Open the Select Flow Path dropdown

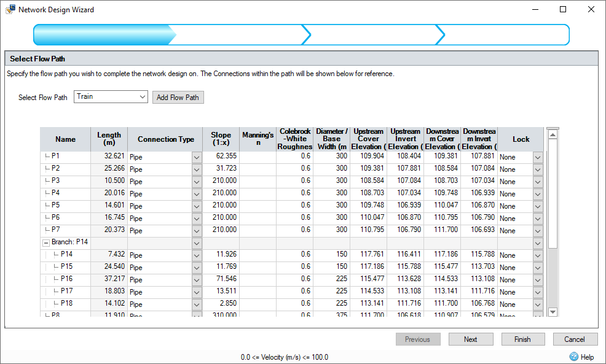[x=142, y=96]
